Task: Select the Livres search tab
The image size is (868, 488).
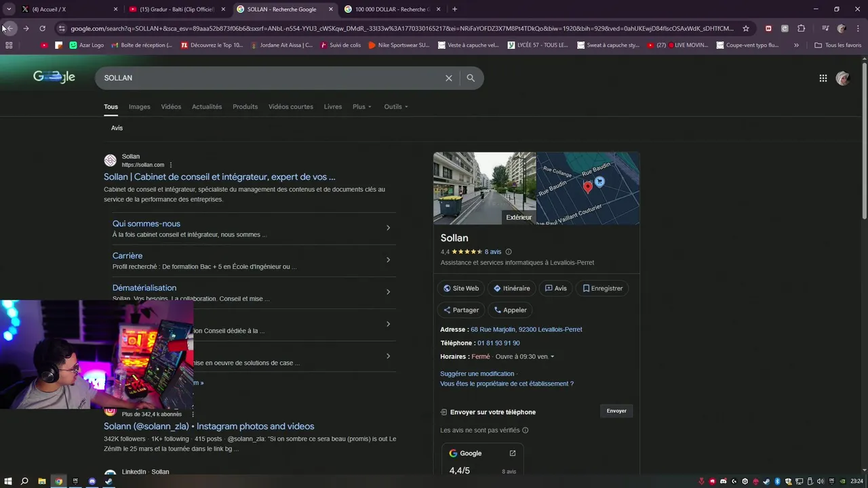Action: pyautogui.click(x=333, y=107)
